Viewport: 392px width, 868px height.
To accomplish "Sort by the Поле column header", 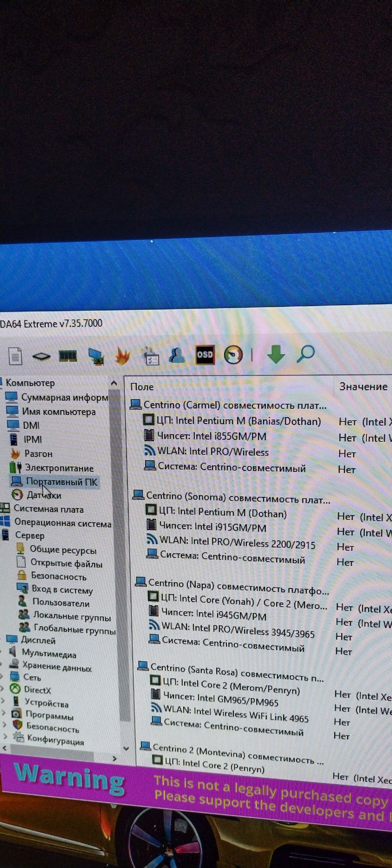I will pyautogui.click(x=142, y=387).
